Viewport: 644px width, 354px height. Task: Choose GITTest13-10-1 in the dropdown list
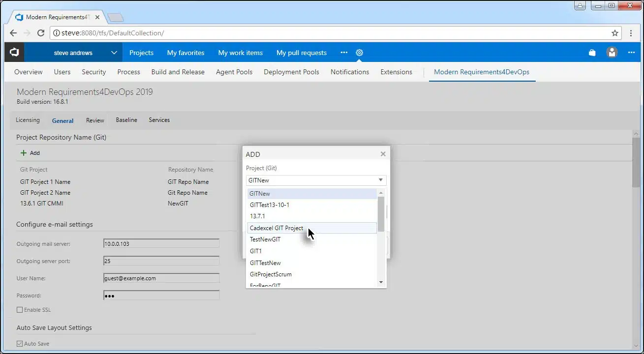tap(270, 205)
